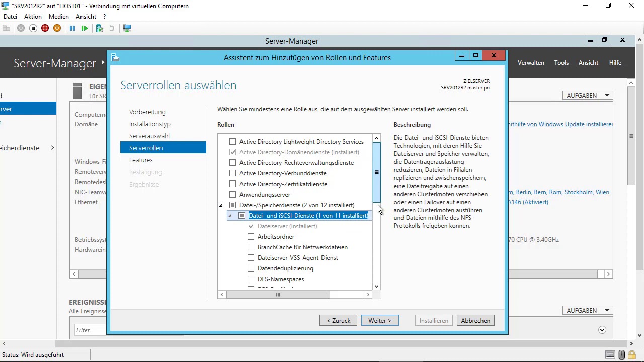Open Server-Manager Tools menu
The image size is (644, 362).
point(561,63)
